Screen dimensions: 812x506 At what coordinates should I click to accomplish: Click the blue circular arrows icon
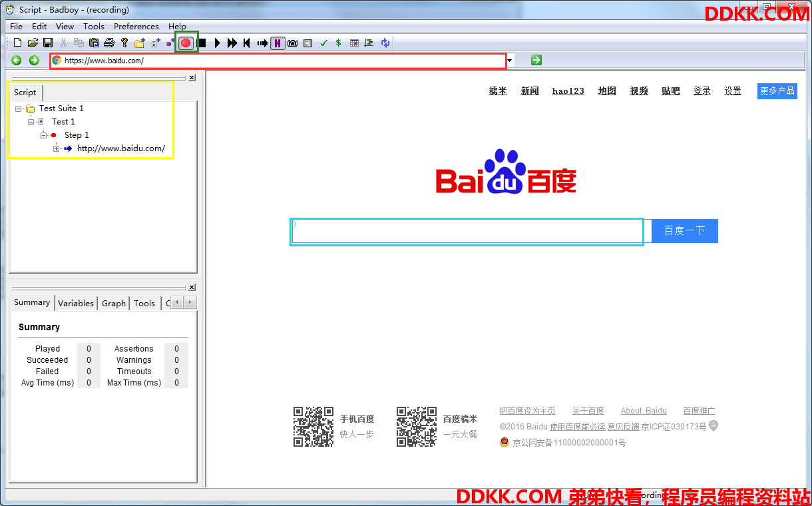(385, 43)
